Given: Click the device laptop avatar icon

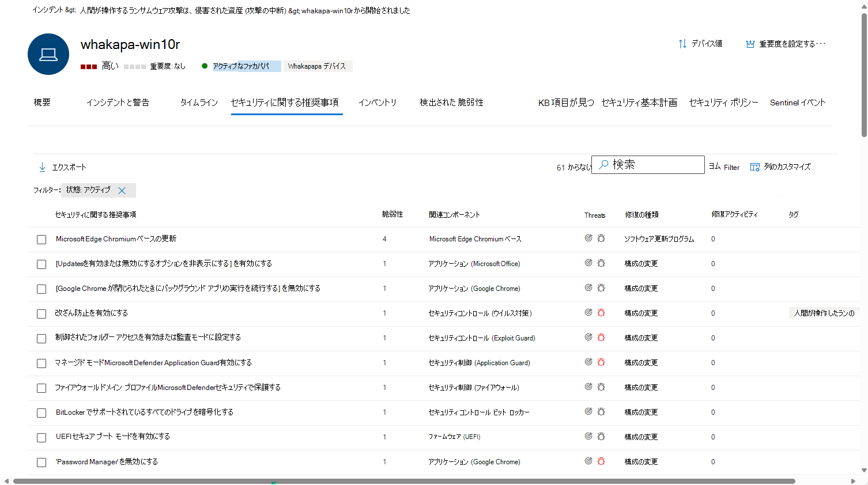Looking at the screenshot, I should (48, 54).
